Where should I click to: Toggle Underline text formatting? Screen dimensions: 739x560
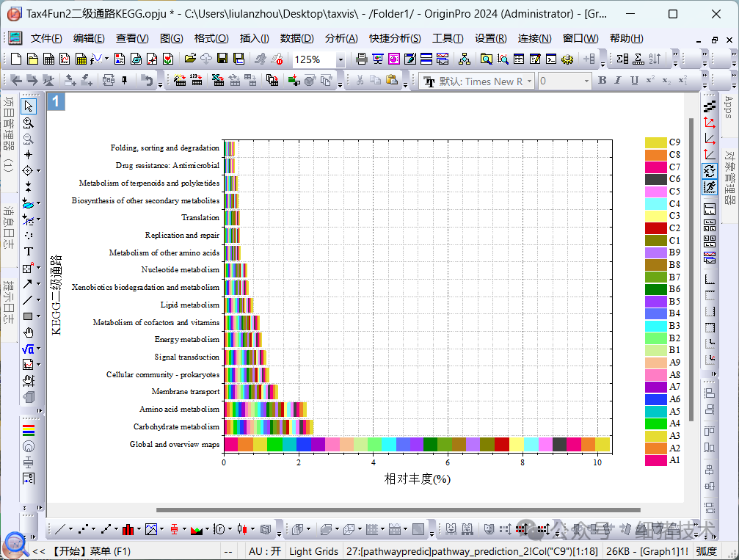(x=633, y=81)
